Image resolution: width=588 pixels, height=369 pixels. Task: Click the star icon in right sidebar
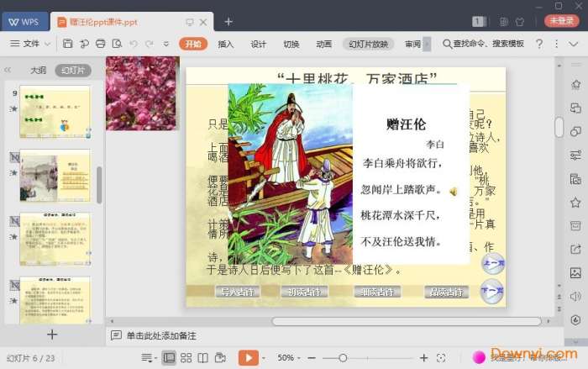575,203
